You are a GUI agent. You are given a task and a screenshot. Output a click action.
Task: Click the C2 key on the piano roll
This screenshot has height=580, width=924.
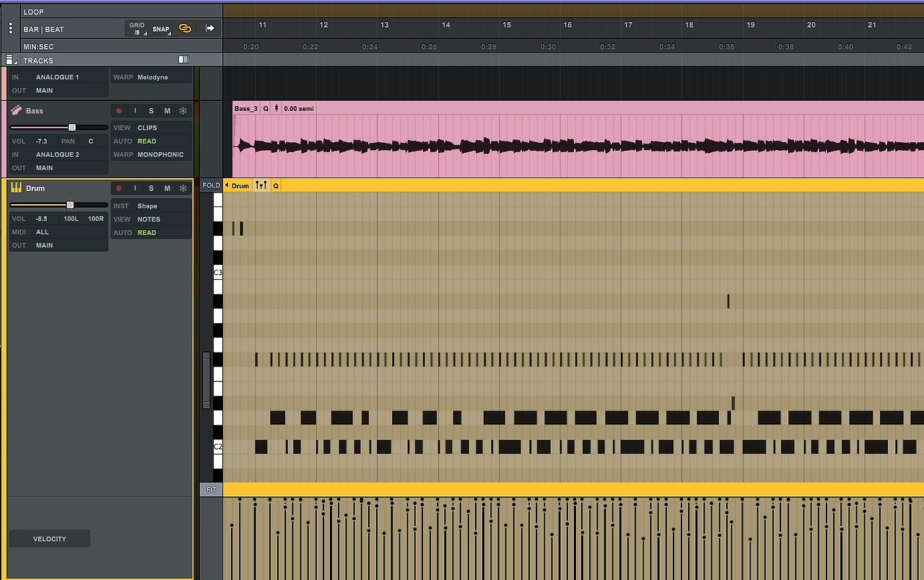(218, 447)
